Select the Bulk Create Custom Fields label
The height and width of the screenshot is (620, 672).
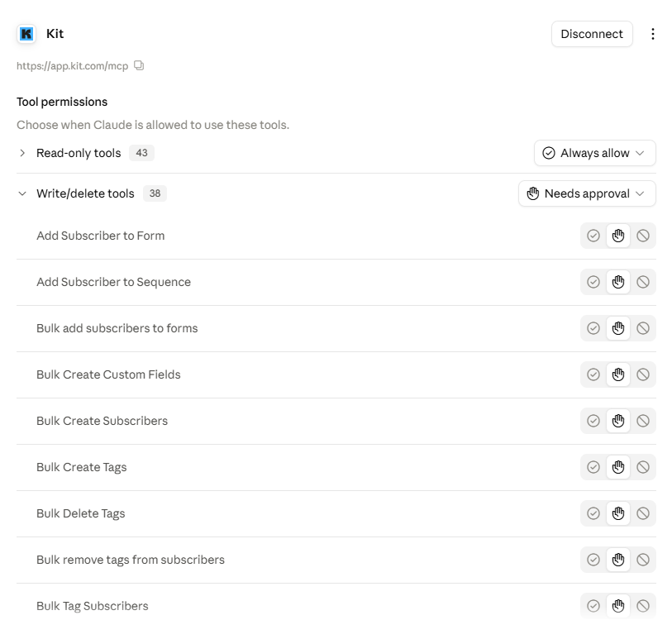(108, 374)
